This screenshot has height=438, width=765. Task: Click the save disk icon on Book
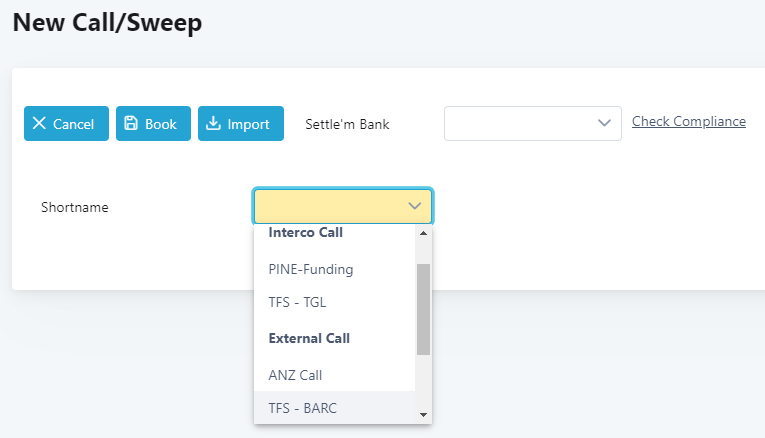pyautogui.click(x=131, y=124)
